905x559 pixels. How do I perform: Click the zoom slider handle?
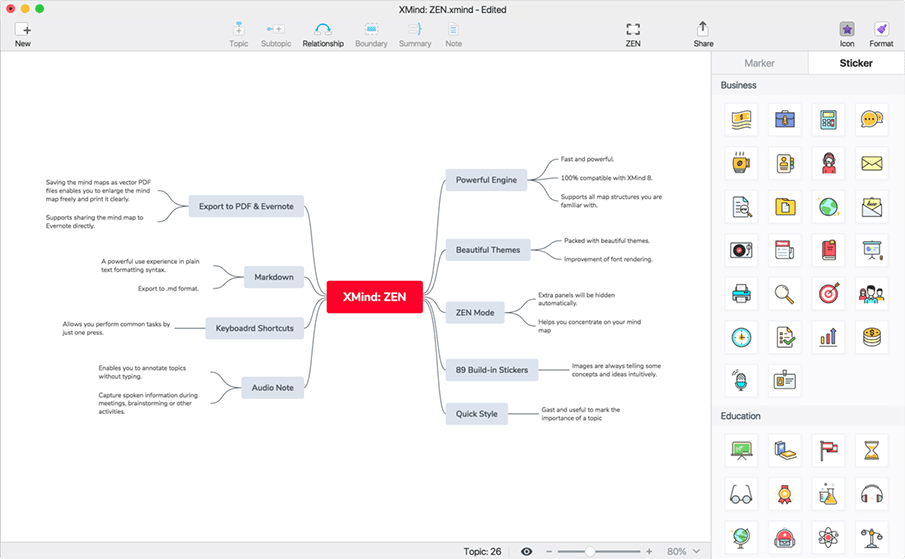[591, 551]
